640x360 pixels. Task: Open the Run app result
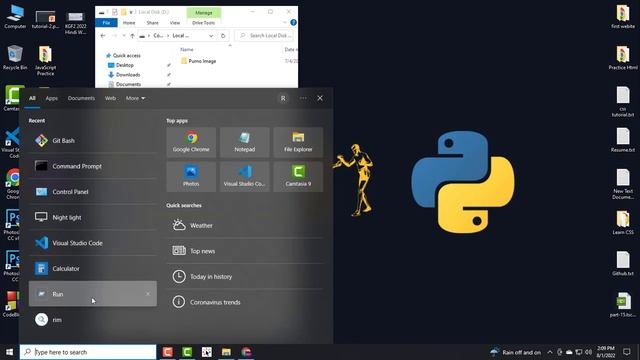93,294
